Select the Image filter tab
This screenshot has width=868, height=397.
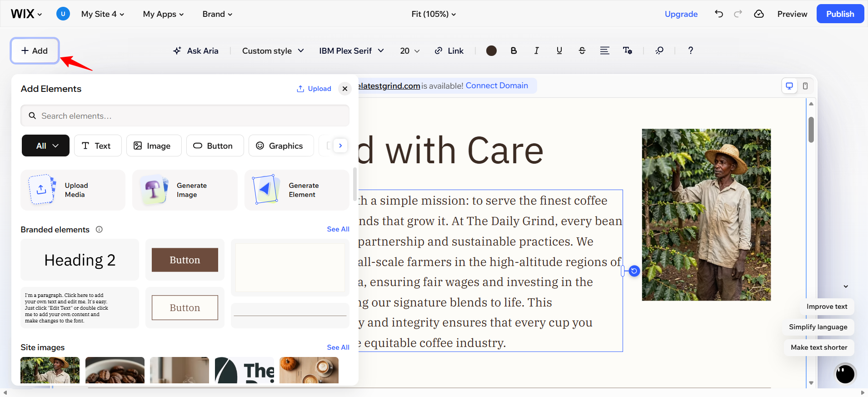click(x=154, y=146)
